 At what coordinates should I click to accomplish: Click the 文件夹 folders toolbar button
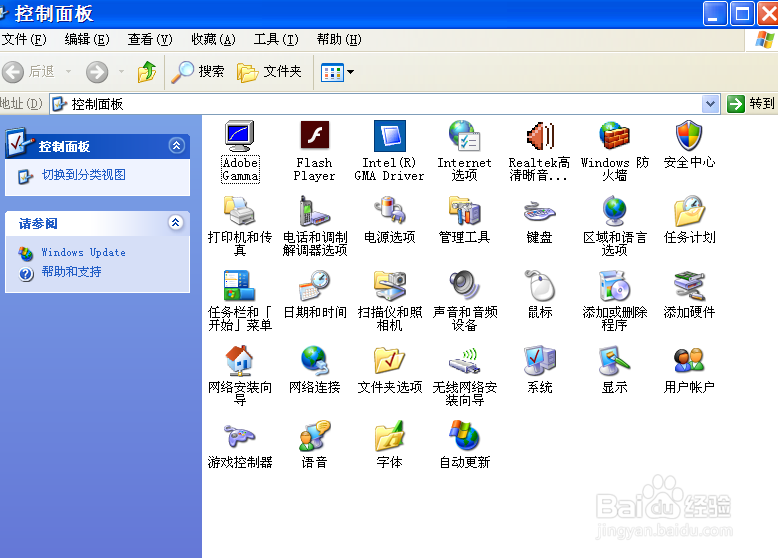269,72
